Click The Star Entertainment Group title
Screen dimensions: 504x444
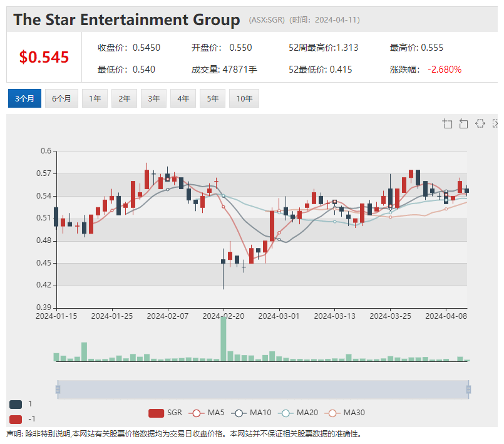(126, 19)
